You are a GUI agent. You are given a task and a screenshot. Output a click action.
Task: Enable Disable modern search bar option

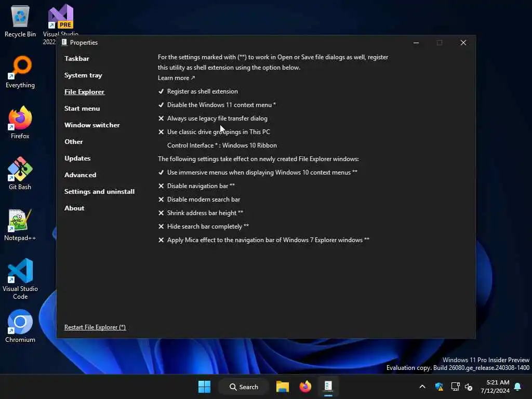coord(199,199)
